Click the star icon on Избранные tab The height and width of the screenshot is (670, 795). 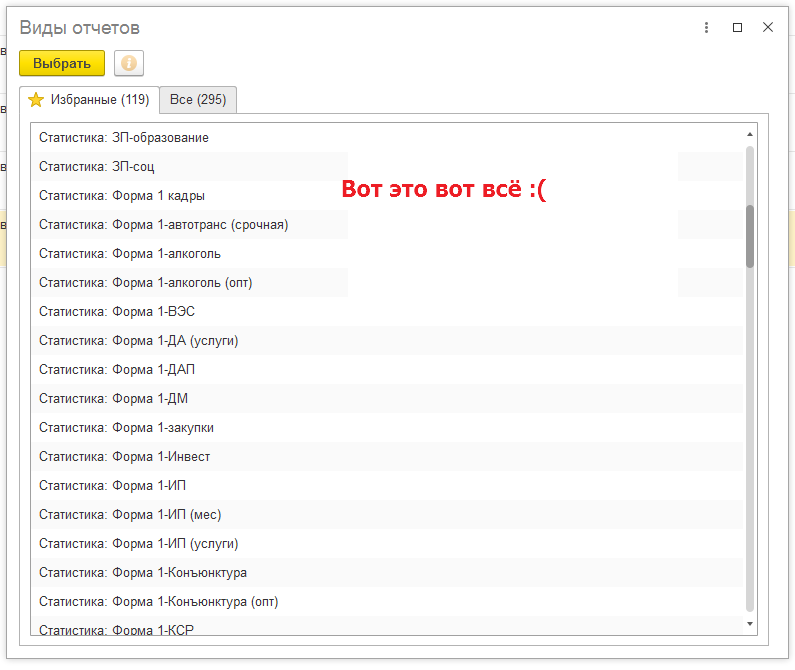pyautogui.click(x=36, y=100)
